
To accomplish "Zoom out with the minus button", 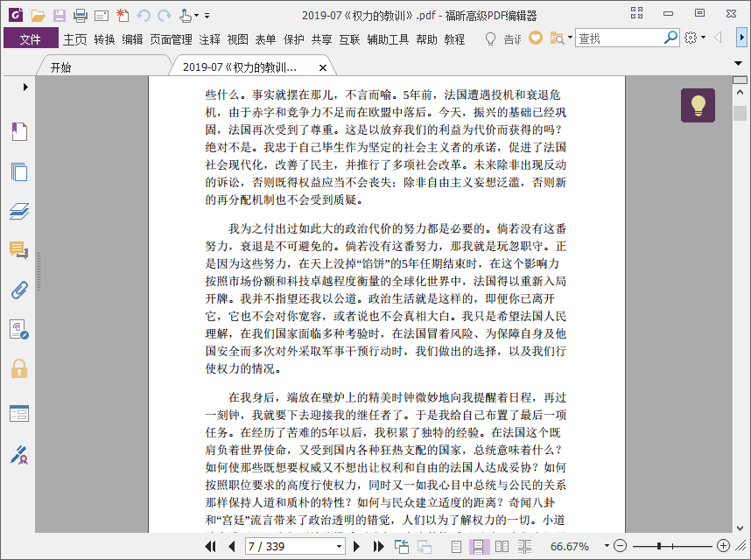I will click(x=620, y=546).
